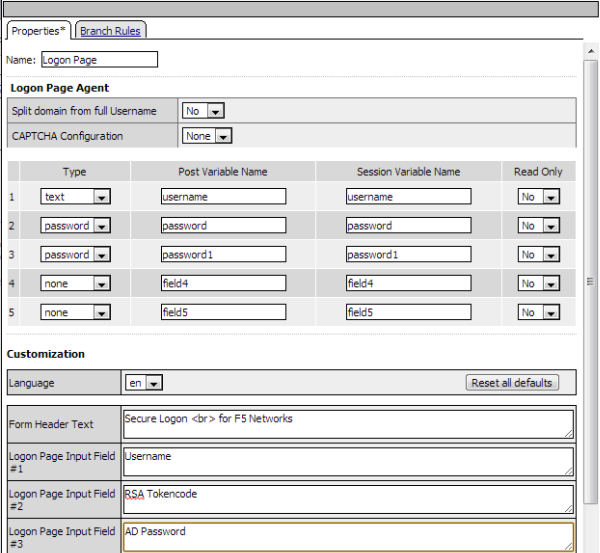Open Read Only dropdown for row 5
Image resolution: width=600 pixels, height=553 pixels.
pos(538,313)
